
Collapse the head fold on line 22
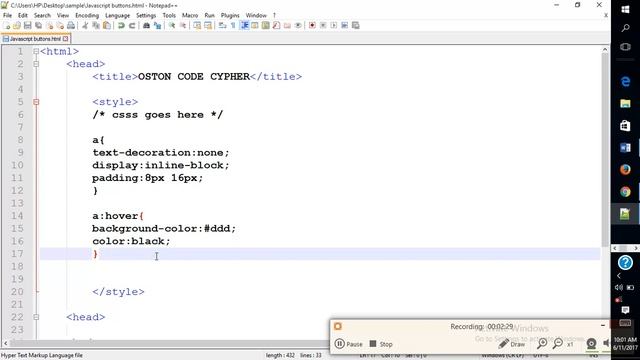point(36,317)
